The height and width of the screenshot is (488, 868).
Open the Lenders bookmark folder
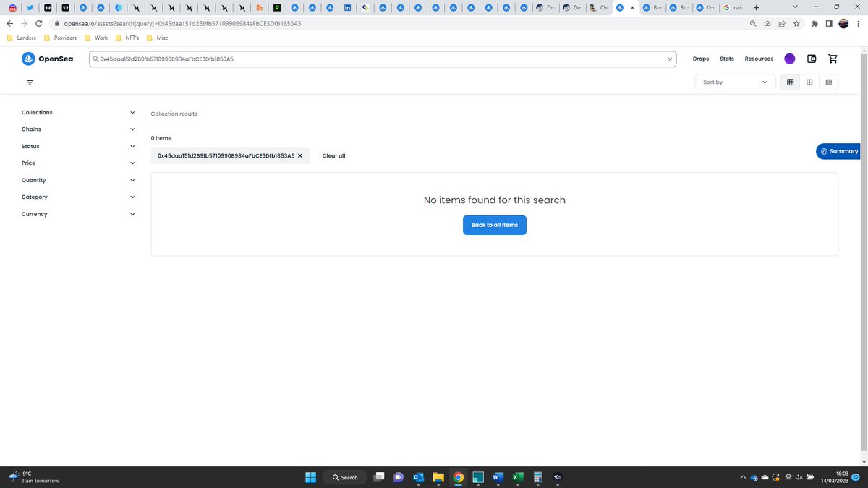pos(22,38)
